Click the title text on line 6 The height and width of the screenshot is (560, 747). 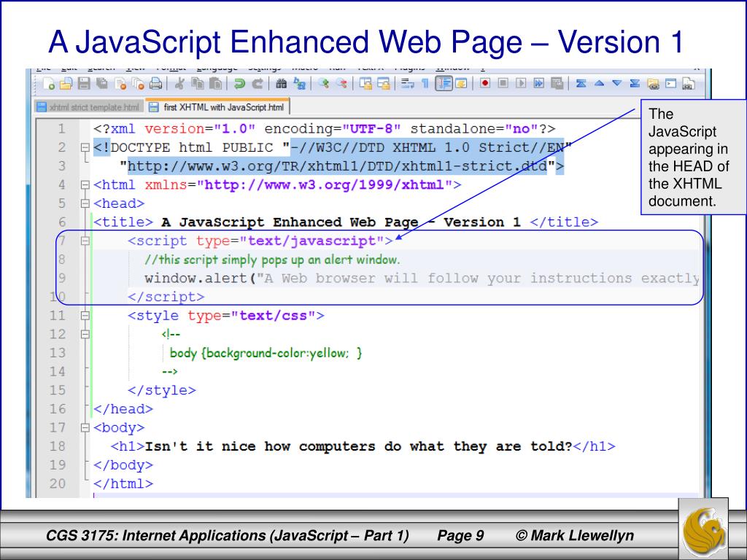(341, 222)
